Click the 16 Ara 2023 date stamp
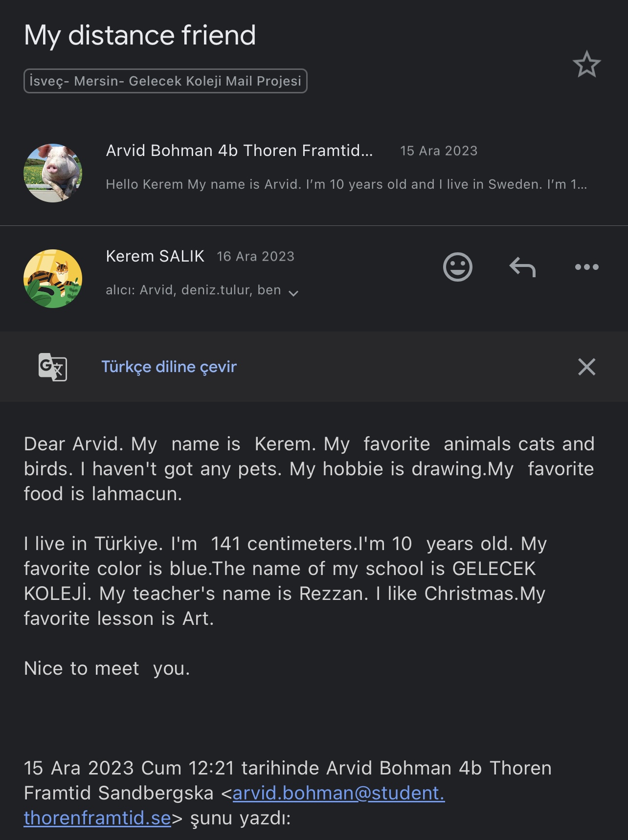This screenshot has height=840, width=628. (255, 257)
